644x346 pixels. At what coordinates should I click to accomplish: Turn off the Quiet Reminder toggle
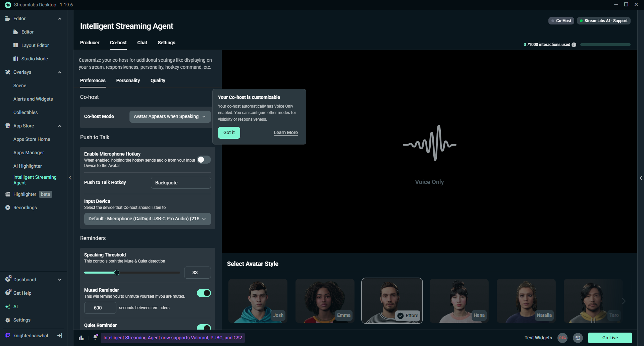pyautogui.click(x=204, y=328)
